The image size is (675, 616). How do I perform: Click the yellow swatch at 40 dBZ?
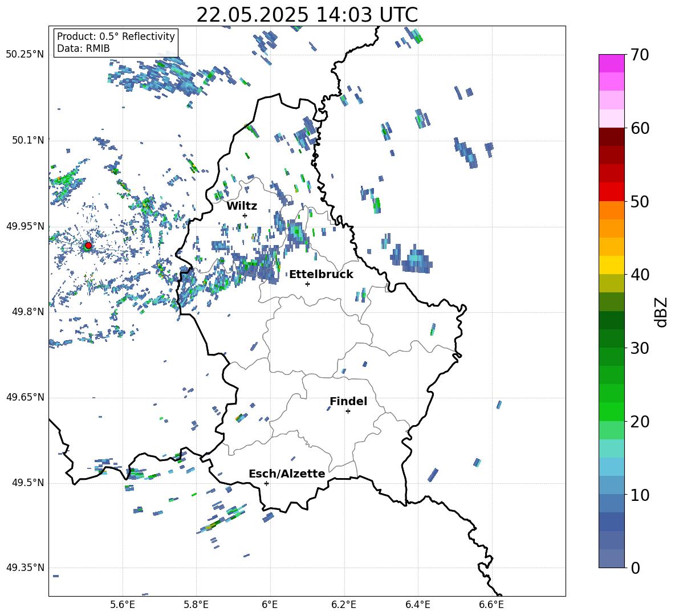point(611,265)
